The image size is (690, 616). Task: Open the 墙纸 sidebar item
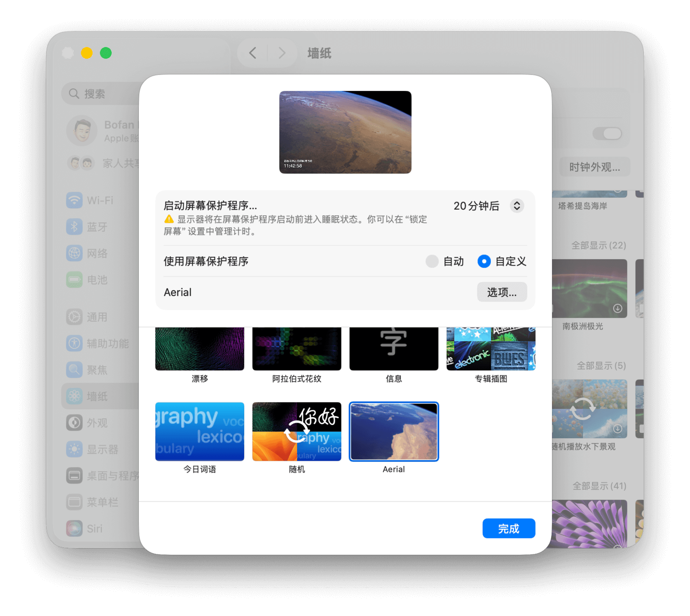[x=97, y=396]
